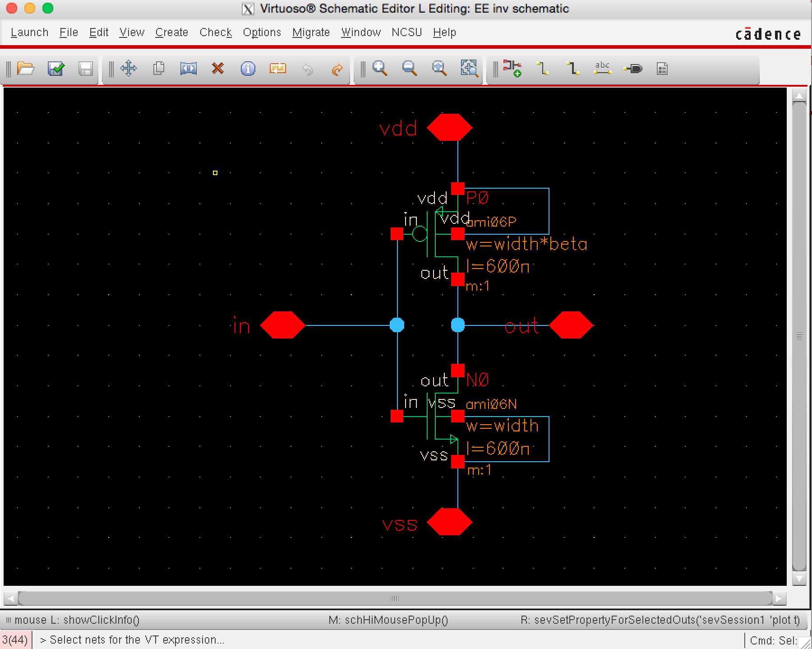Select the red out pin hexagon

point(571,325)
